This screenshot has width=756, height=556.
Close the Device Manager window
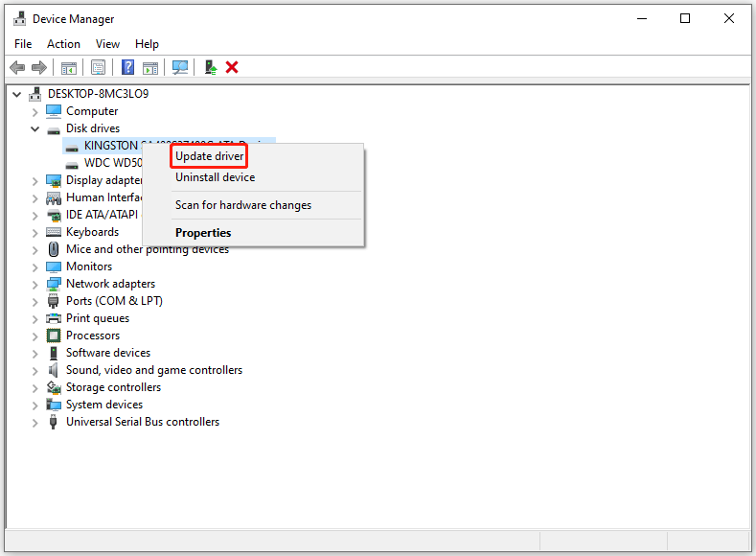point(728,19)
